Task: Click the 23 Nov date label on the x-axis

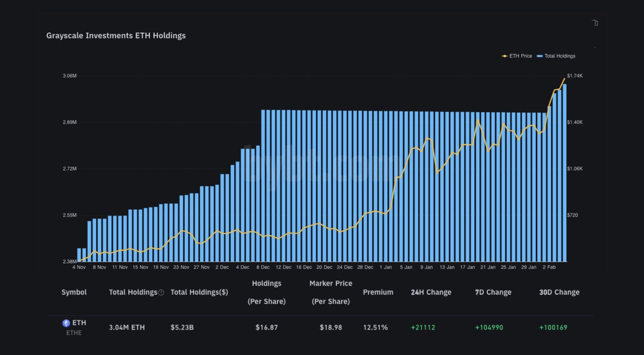Action: pyautogui.click(x=181, y=267)
